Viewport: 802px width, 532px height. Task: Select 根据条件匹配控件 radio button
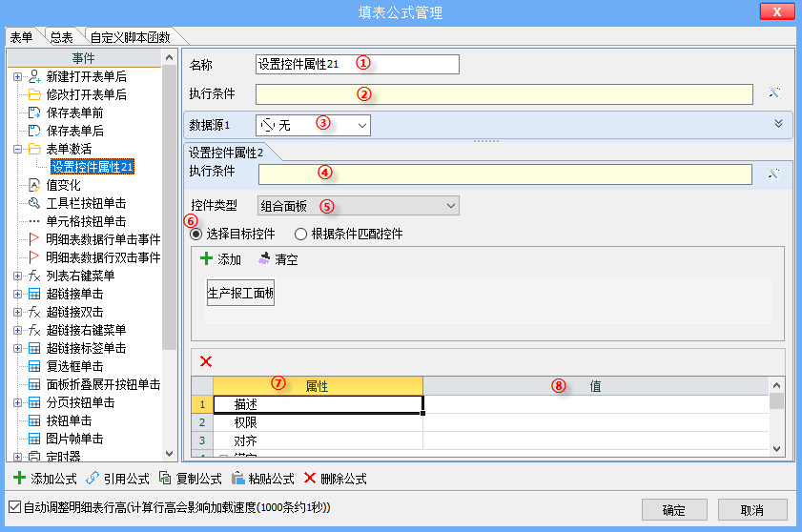pyautogui.click(x=300, y=235)
